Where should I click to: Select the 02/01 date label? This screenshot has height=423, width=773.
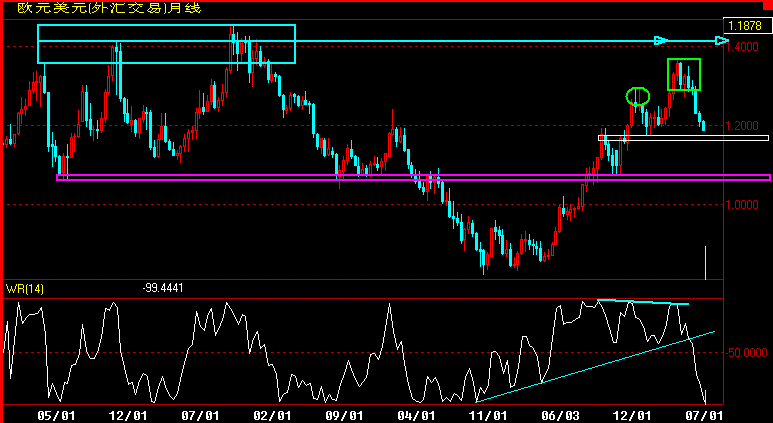point(273,416)
